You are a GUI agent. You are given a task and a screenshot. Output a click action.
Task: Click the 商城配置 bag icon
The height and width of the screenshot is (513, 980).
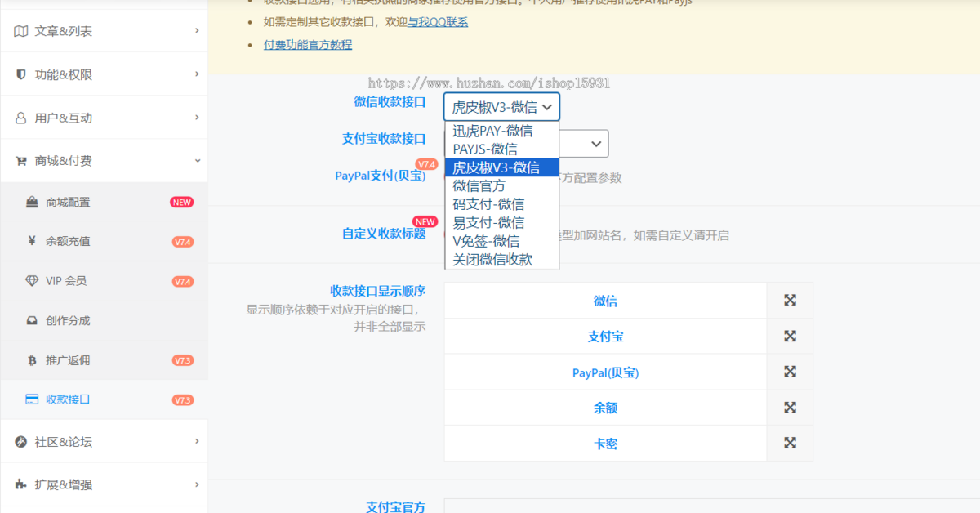32,202
